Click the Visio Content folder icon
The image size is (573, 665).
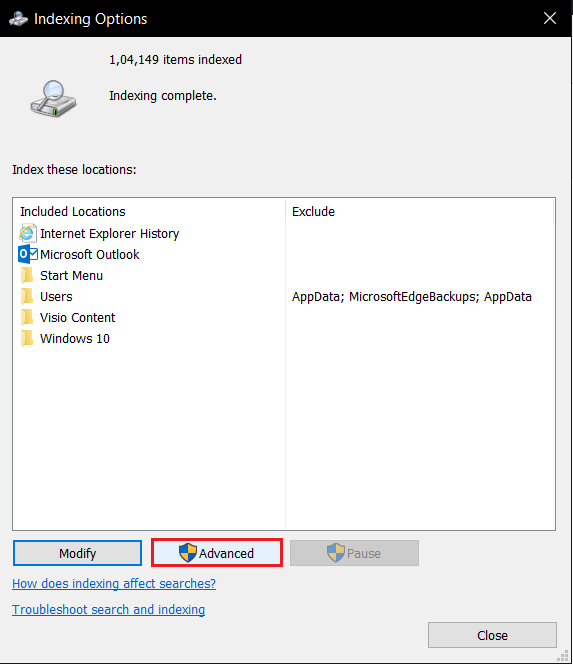(x=27, y=317)
